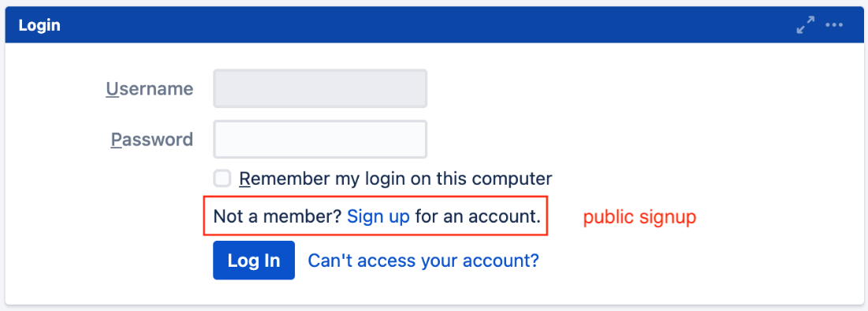Click the underlined P in Password
The height and width of the screenshot is (311, 868).
point(117,139)
